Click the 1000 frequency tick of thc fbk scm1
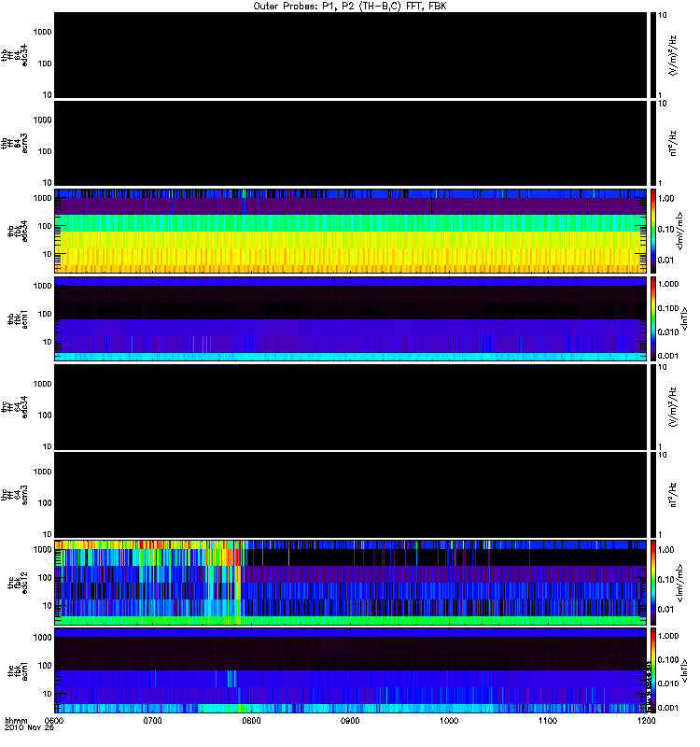 [42, 638]
